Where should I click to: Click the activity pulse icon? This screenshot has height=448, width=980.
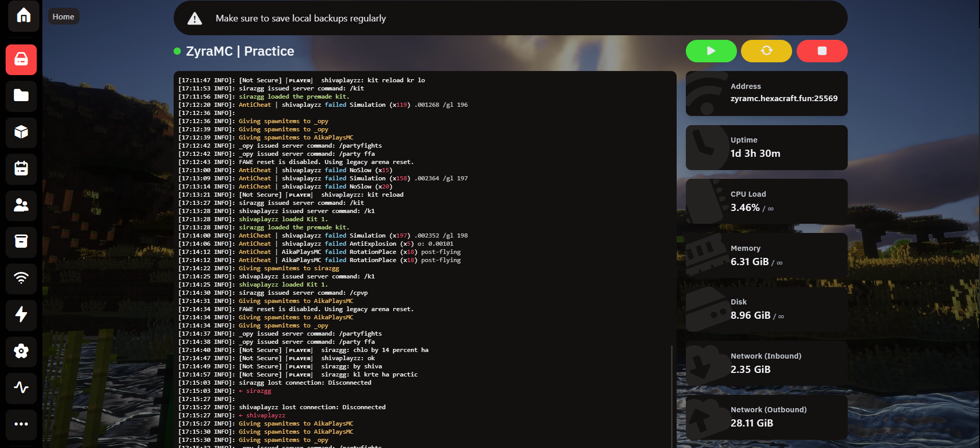click(x=21, y=387)
